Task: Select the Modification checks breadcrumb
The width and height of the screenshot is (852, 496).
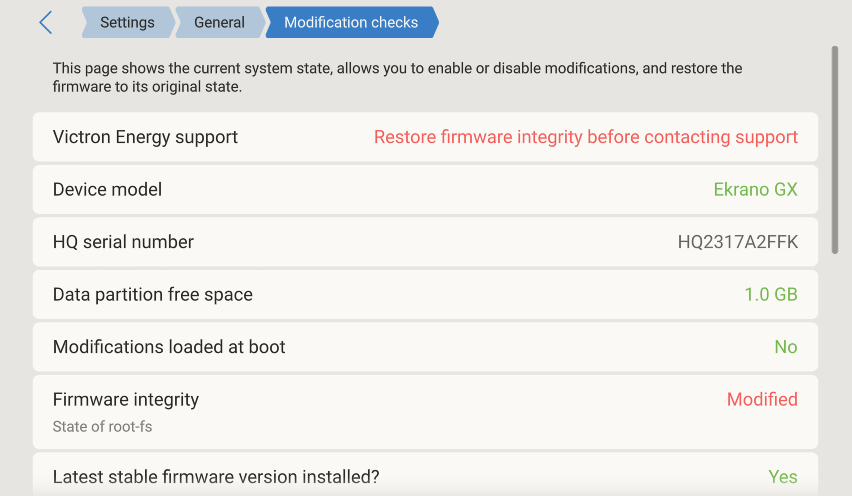Action: [x=351, y=23]
